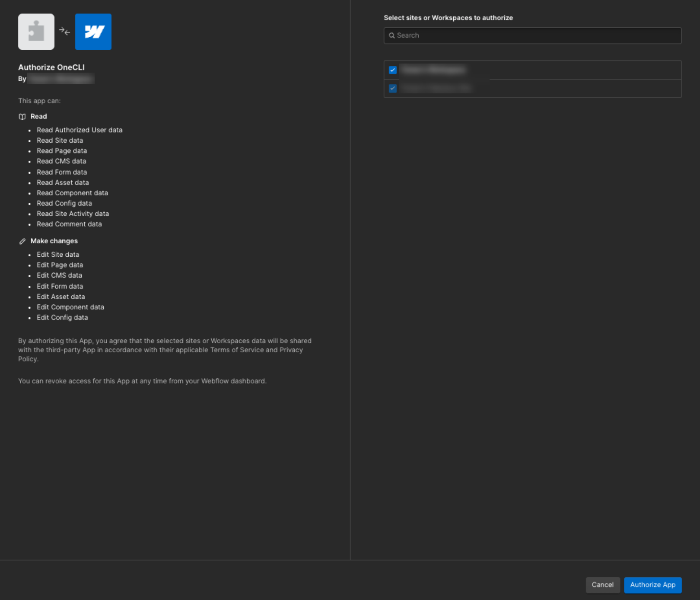
Task: Click 'Edit Form data' permission
Action: point(60,286)
